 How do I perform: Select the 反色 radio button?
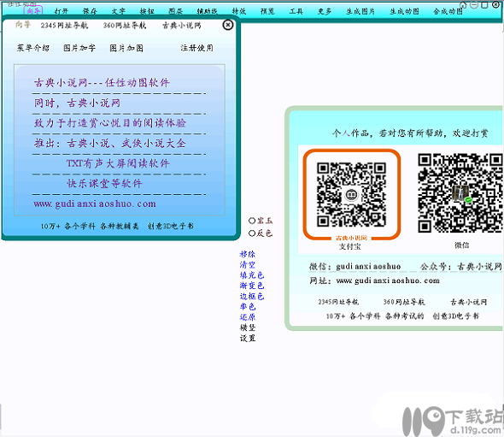coord(261,233)
